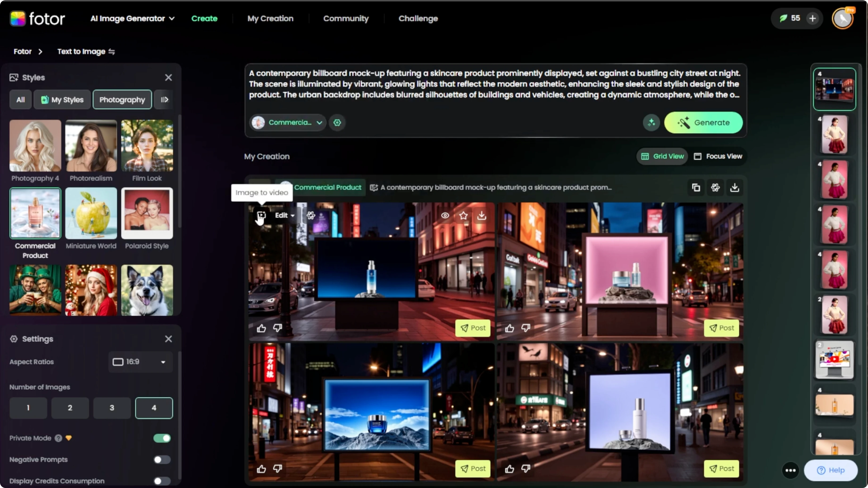Viewport: 868px width, 488px height.
Task: Select the All styles filter
Action: click(21, 100)
